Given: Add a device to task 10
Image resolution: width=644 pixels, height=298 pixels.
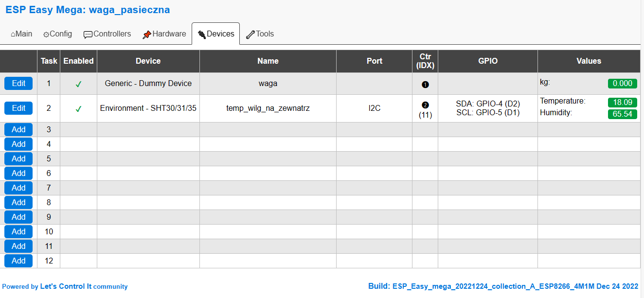Looking at the screenshot, I should tap(18, 231).
